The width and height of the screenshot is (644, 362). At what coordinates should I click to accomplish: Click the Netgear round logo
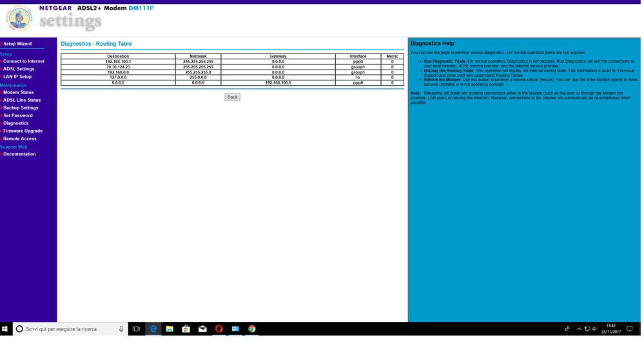pyautogui.click(x=19, y=19)
